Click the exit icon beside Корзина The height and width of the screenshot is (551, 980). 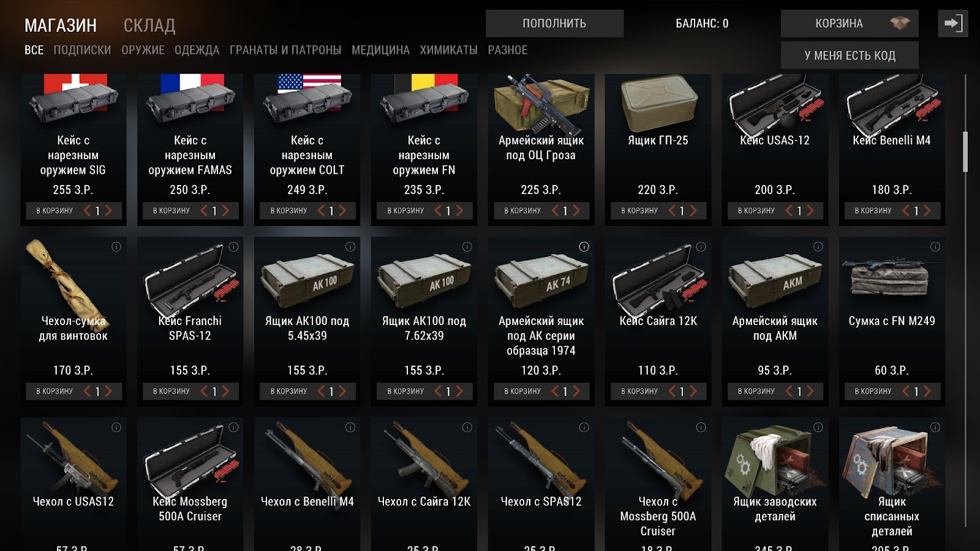(x=953, y=23)
